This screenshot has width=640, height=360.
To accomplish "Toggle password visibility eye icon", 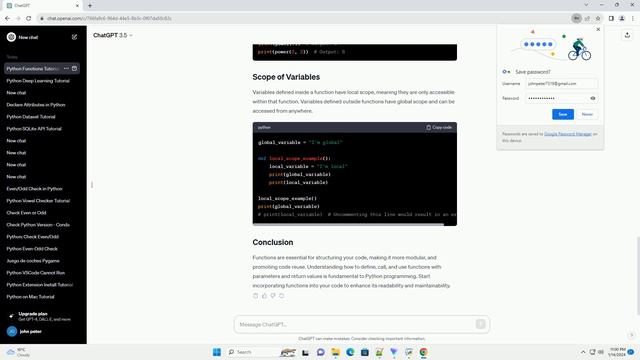I will pos(593,98).
